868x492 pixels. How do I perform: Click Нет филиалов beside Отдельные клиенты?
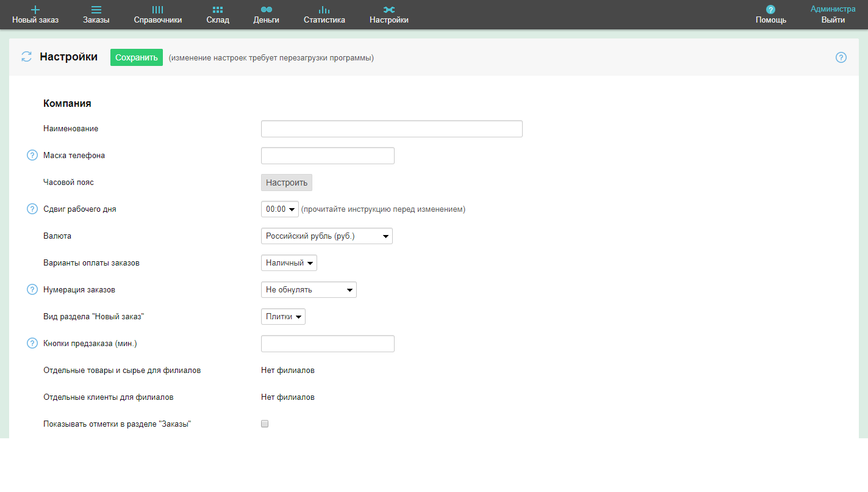[288, 397]
